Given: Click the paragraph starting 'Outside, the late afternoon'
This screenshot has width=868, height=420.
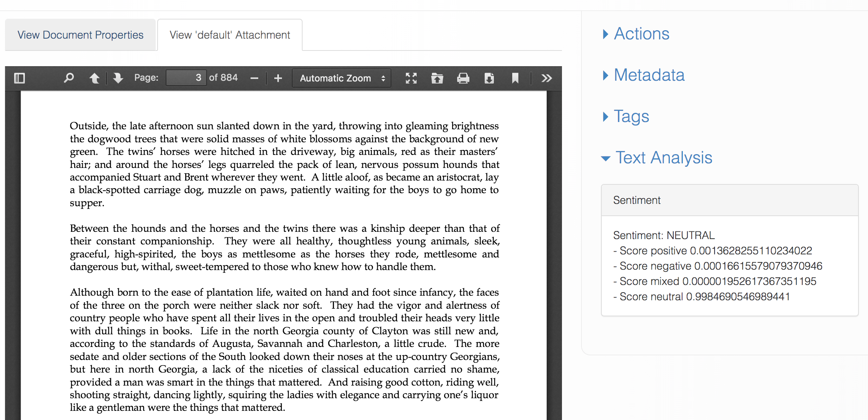Looking at the screenshot, I should coord(285,164).
